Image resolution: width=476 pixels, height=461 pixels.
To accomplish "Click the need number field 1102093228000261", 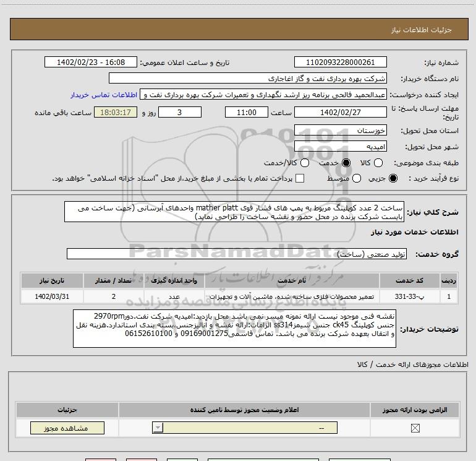I will (340, 62).
